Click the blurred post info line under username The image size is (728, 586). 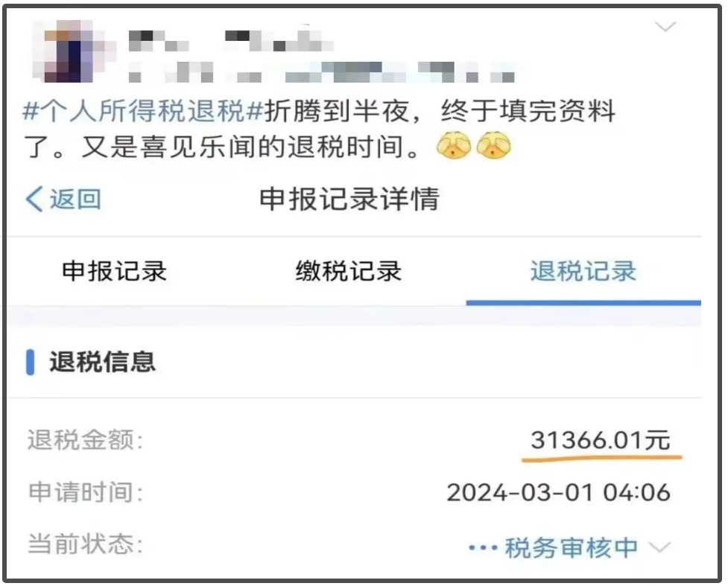tap(321, 72)
